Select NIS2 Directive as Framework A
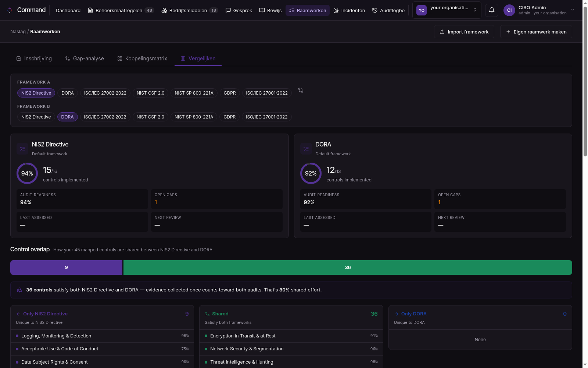 coord(36,93)
